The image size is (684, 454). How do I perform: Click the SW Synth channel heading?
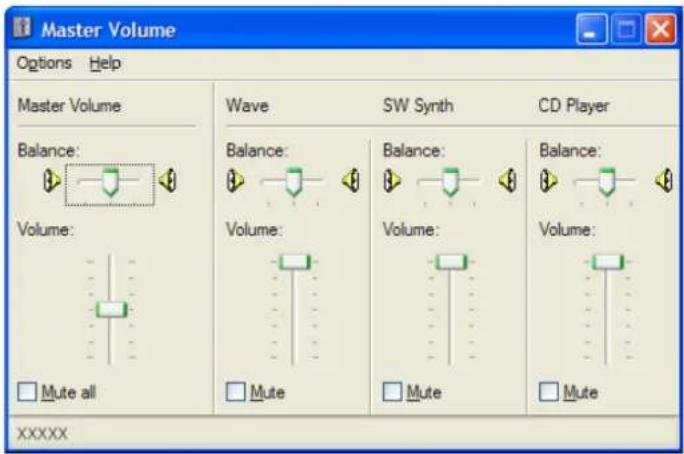[x=418, y=106]
